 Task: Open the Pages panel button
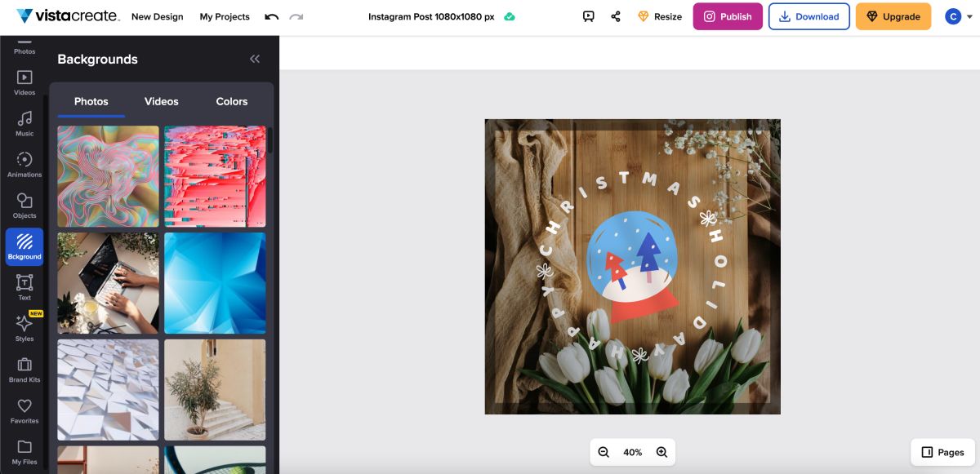click(942, 452)
